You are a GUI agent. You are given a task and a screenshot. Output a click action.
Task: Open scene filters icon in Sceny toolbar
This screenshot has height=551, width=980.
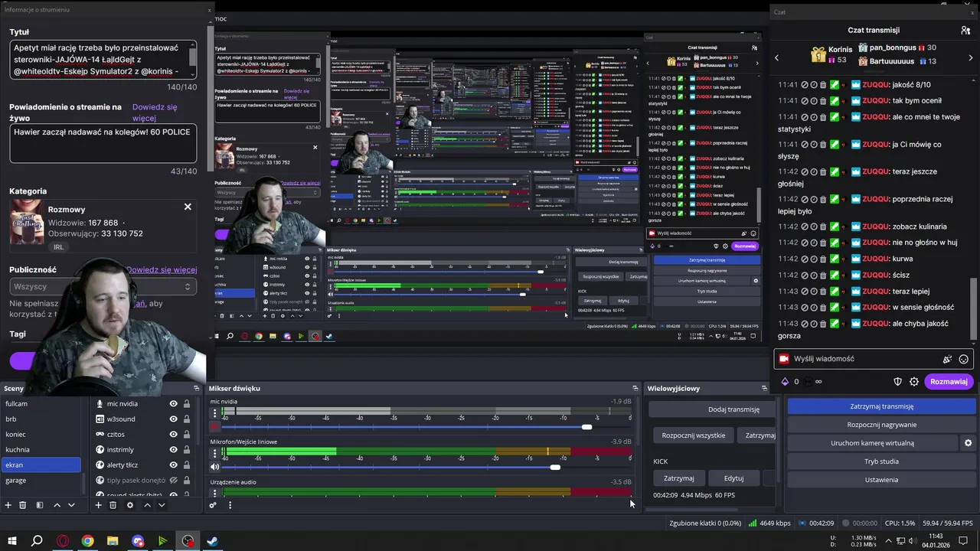click(x=39, y=505)
